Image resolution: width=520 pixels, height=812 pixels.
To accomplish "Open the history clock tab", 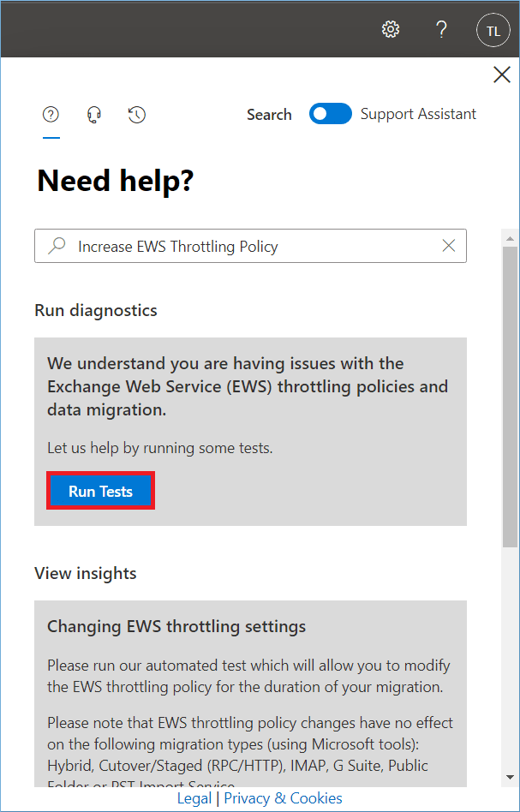I will pyautogui.click(x=137, y=115).
